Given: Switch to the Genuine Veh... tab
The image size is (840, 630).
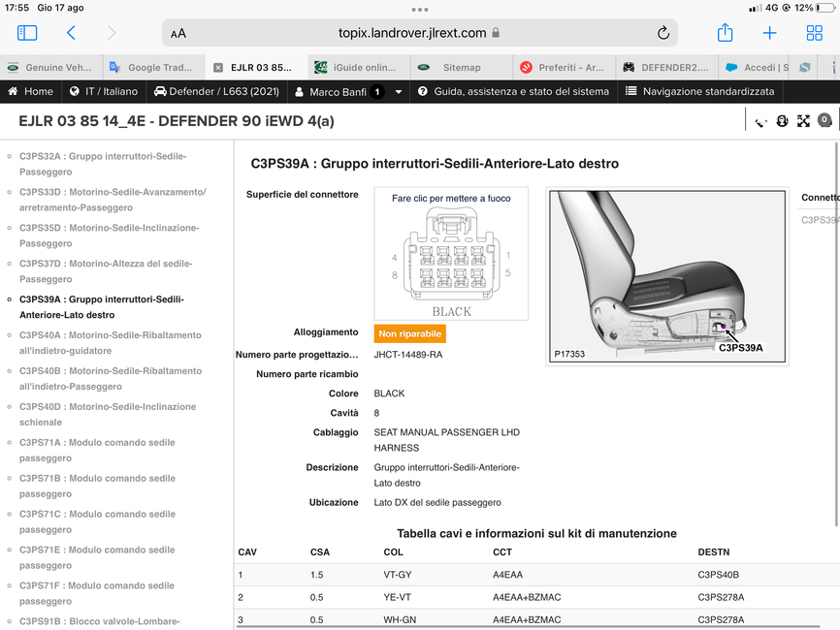Looking at the screenshot, I should click(x=51, y=68).
